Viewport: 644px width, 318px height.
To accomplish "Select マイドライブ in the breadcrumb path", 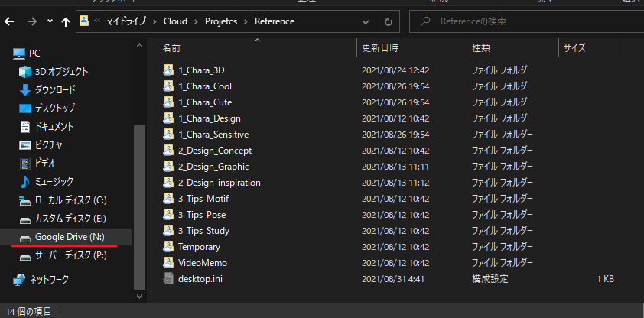I will 126,21.
